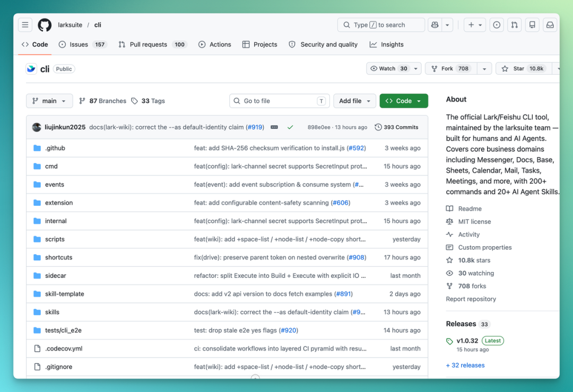The image size is (573, 392).
Task: Open the Copilot chat icon
Action: click(x=435, y=25)
